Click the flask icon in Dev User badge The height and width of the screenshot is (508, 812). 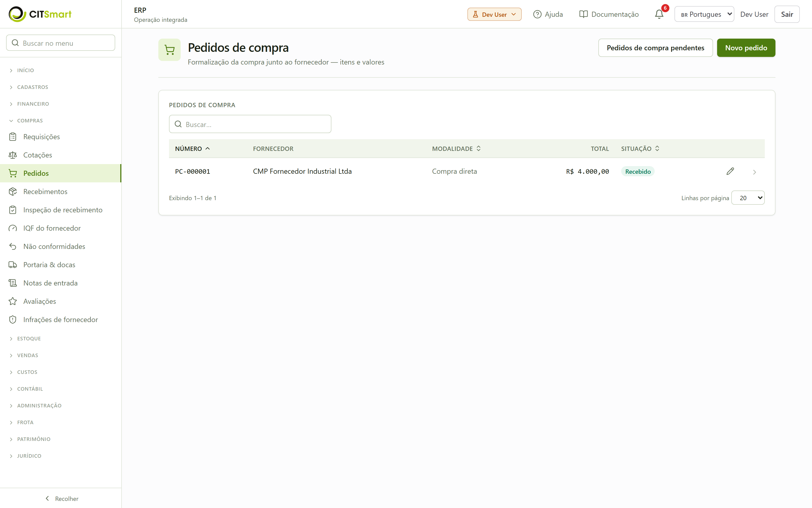point(476,14)
